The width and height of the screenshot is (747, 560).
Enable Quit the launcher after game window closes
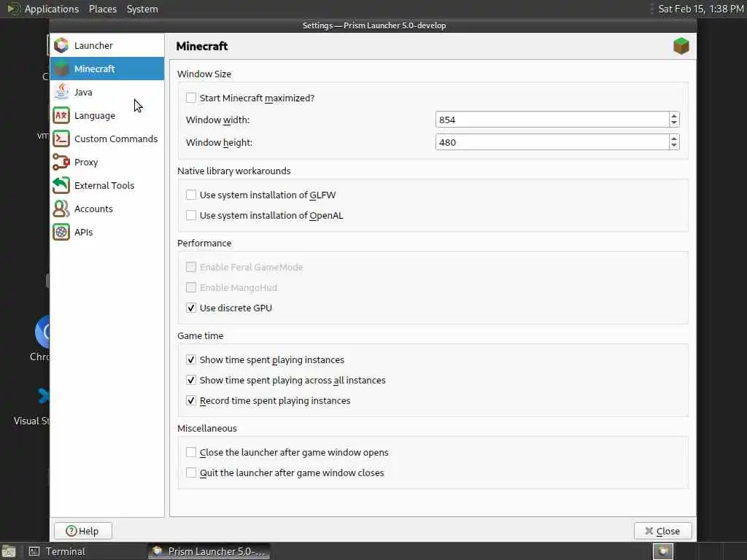[191, 472]
